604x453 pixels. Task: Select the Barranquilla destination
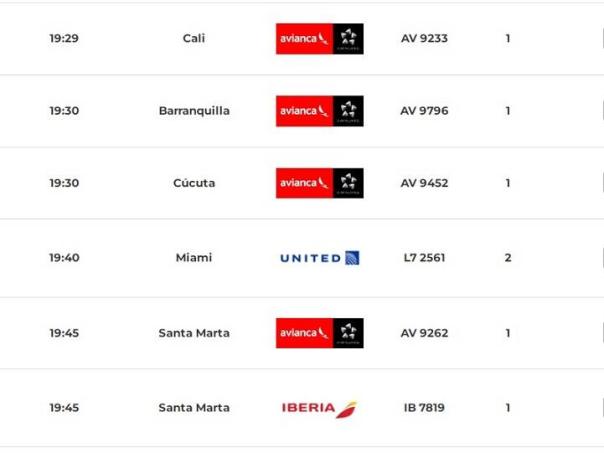pyautogui.click(x=194, y=111)
